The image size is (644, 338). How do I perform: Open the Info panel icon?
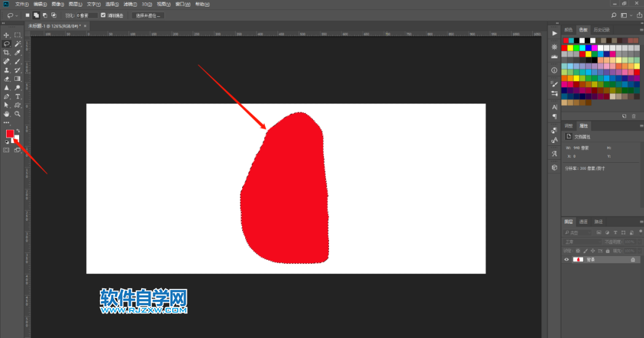[x=554, y=70]
